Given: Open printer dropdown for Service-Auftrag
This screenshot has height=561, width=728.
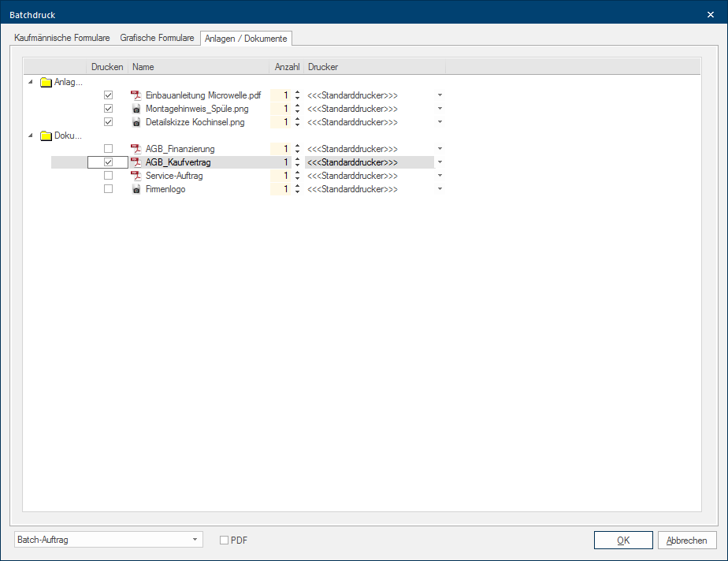Looking at the screenshot, I should tap(440, 176).
